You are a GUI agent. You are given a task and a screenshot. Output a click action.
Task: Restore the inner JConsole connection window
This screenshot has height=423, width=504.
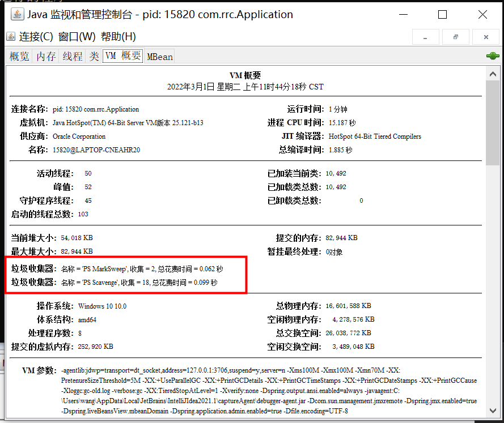pyautogui.click(x=456, y=37)
